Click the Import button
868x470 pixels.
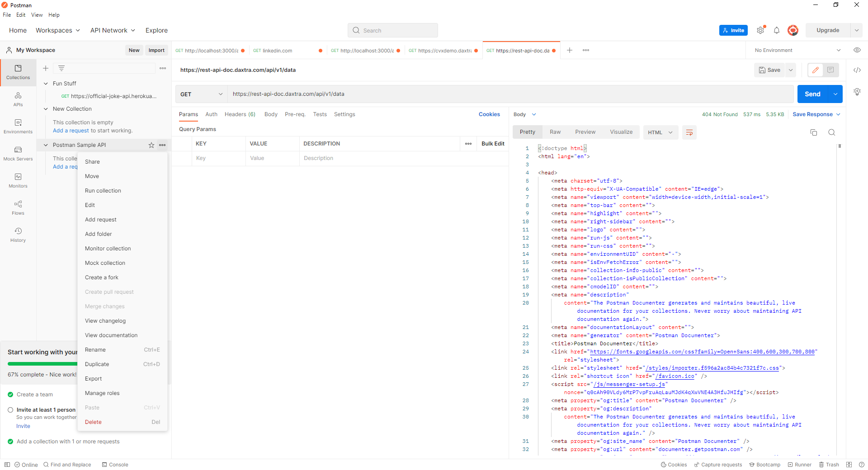pyautogui.click(x=156, y=50)
